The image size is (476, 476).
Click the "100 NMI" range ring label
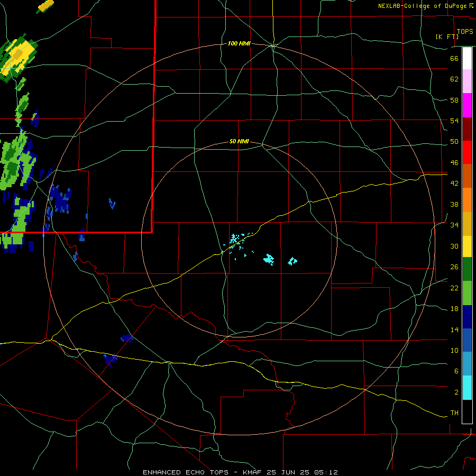coord(239,44)
